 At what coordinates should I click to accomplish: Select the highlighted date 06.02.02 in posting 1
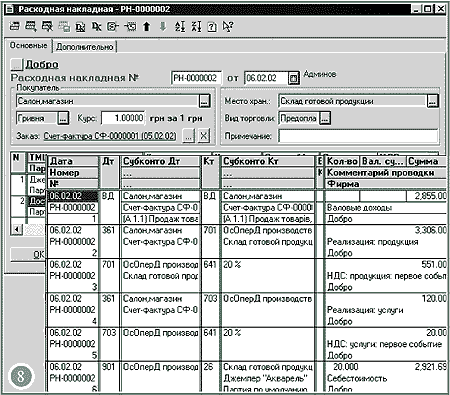pos(73,196)
